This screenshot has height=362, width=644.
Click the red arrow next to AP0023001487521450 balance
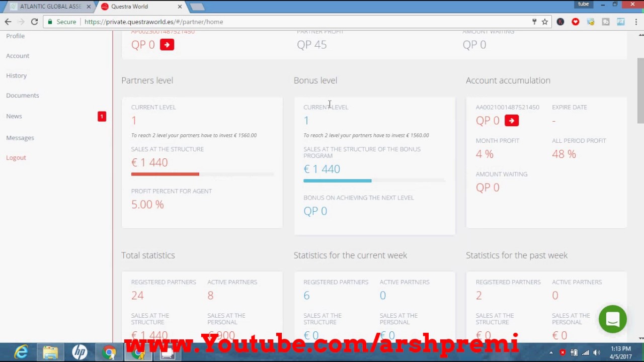click(167, 45)
